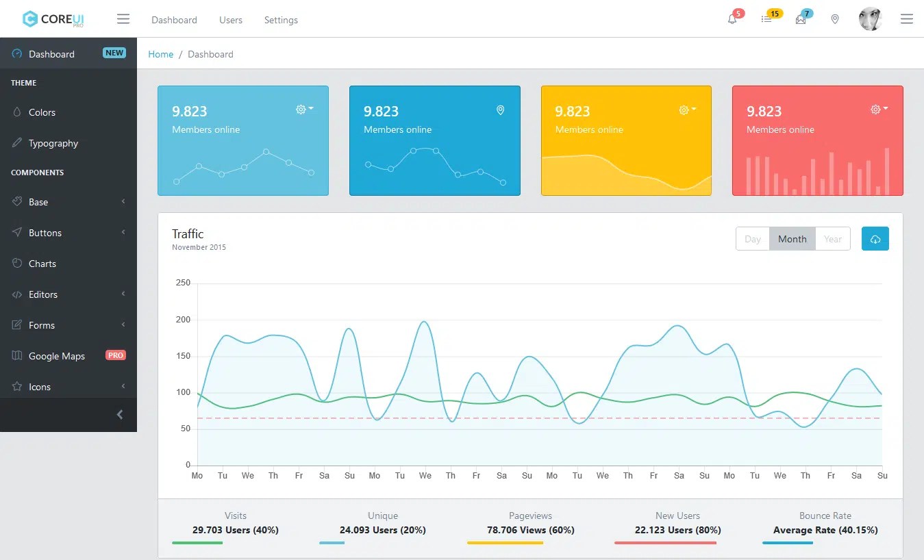Expand the settings dropdown on first card
The image size is (924, 560).
pyautogui.click(x=303, y=109)
